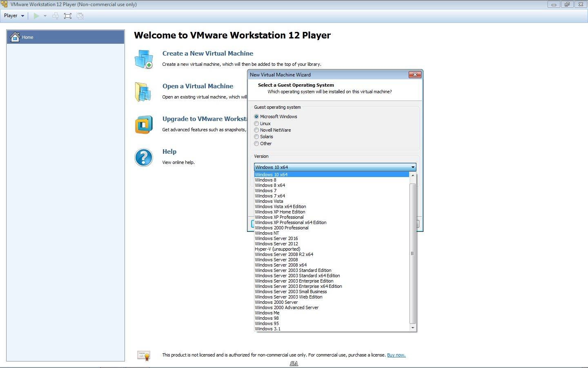Select Novell NetWare radio button
Viewport: 588px width, 368px height.
coord(256,130)
